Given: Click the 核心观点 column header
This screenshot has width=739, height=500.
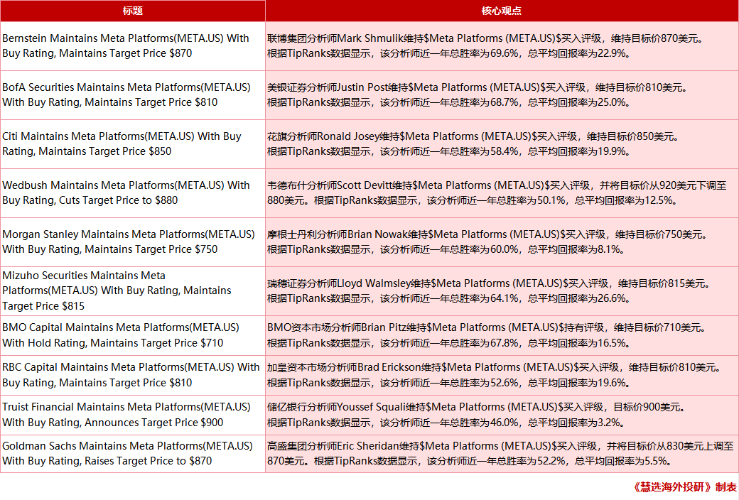Looking at the screenshot, I should coord(502,11).
